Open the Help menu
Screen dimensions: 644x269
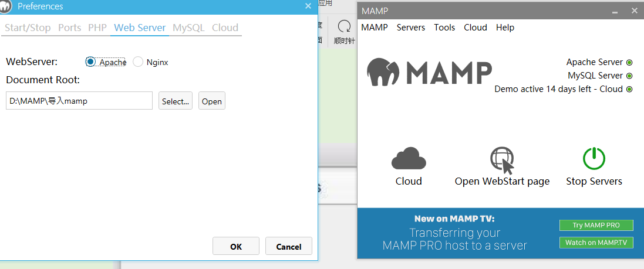point(505,28)
